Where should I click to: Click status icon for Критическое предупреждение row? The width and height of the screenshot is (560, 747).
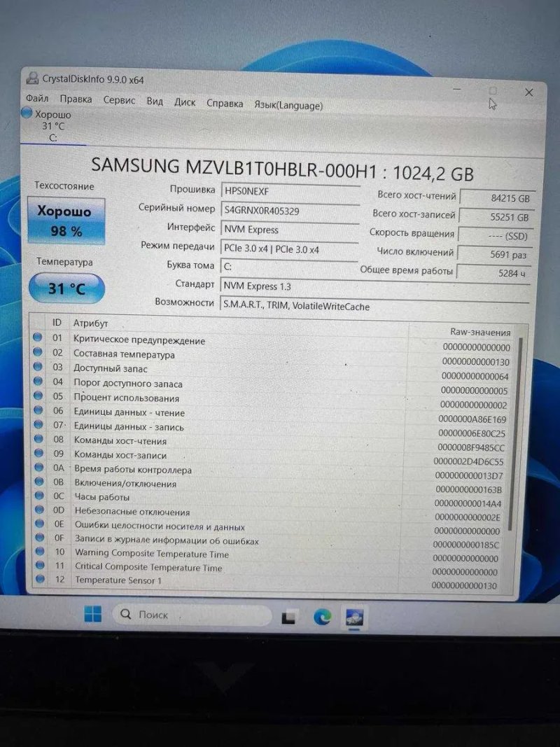coord(37,337)
